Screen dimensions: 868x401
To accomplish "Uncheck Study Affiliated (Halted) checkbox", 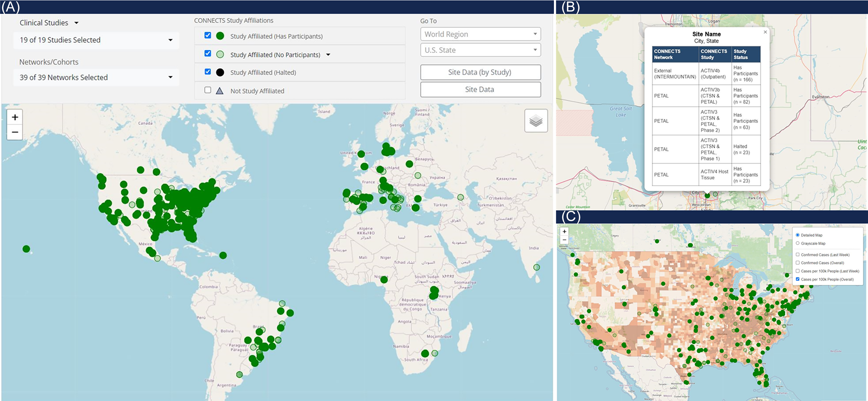I will [208, 72].
